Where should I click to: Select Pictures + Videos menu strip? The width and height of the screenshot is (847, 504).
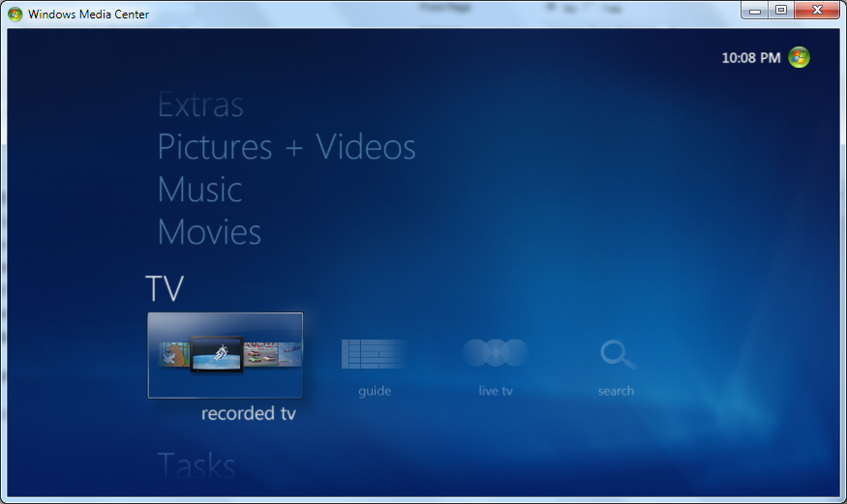pyautogui.click(x=287, y=147)
